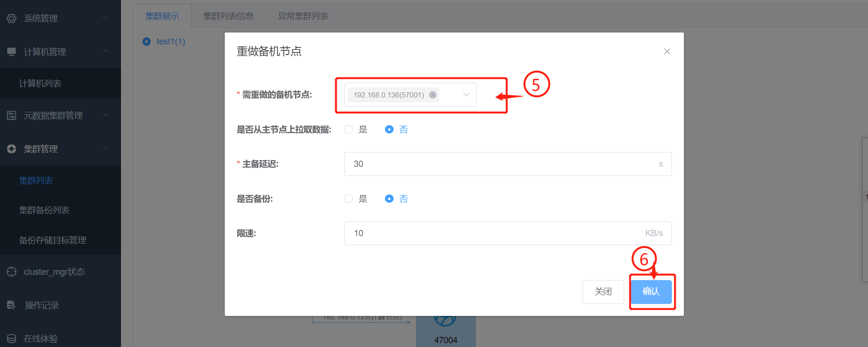The width and height of the screenshot is (868, 347).
Task: Collapse the 计算机管理 menu chevron
Action: [x=106, y=51]
